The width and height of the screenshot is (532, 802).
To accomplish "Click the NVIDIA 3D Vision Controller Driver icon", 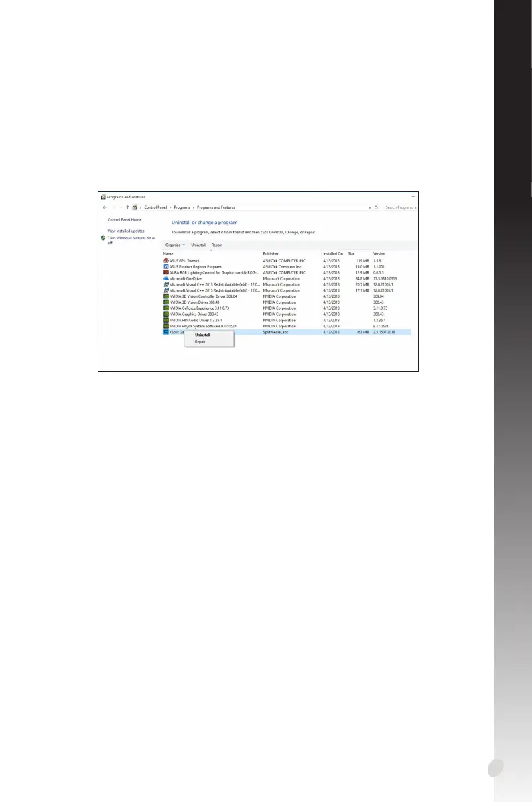I will [x=166, y=296].
